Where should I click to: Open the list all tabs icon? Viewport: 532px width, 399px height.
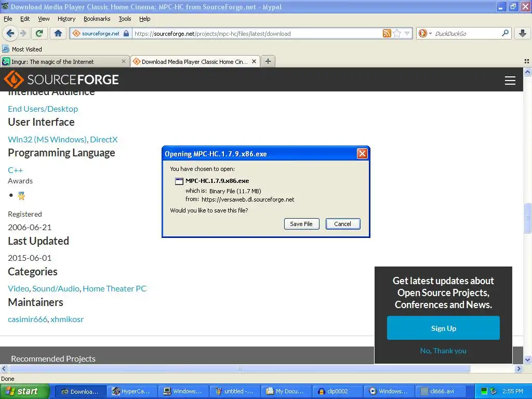point(527,61)
